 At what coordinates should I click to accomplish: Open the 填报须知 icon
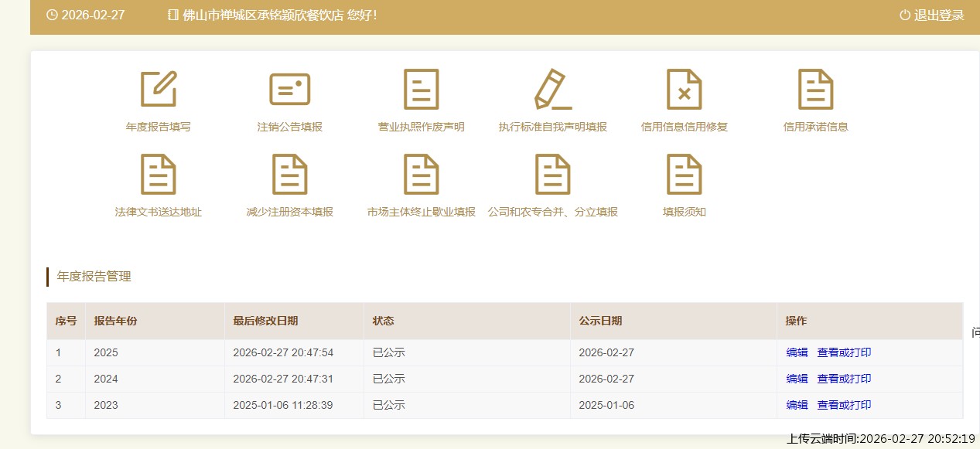[x=685, y=175]
